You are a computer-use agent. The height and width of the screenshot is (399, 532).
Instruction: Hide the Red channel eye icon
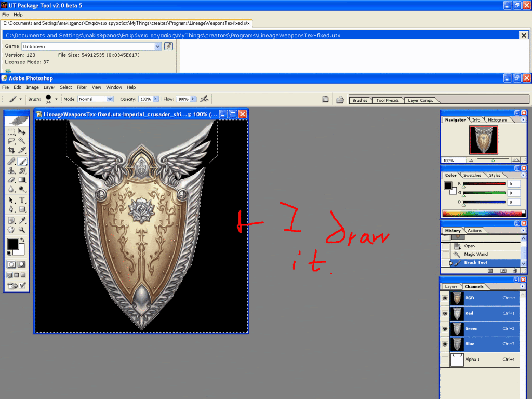(x=445, y=313)
